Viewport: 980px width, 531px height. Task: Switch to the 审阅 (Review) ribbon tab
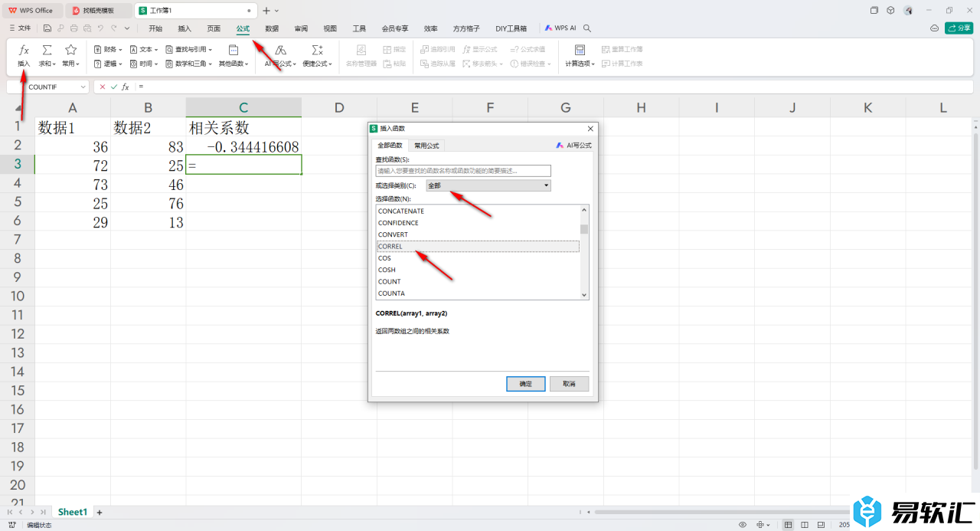301,28
